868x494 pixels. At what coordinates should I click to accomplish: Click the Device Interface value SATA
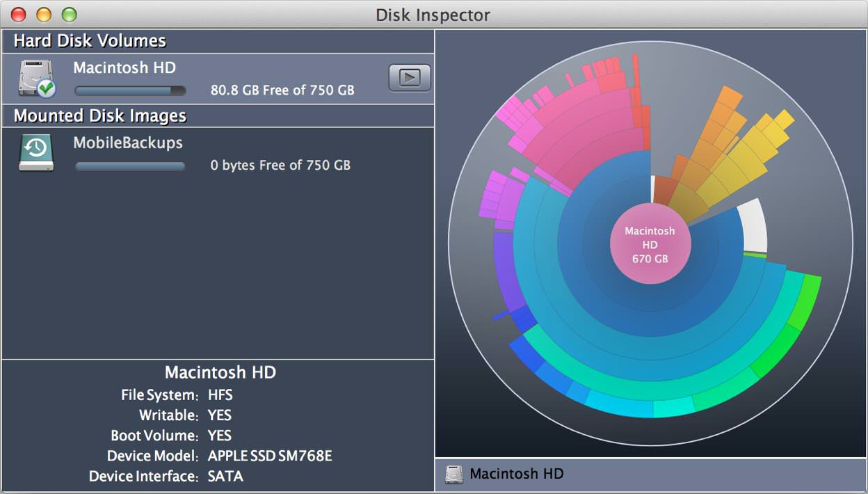(225, 477)
